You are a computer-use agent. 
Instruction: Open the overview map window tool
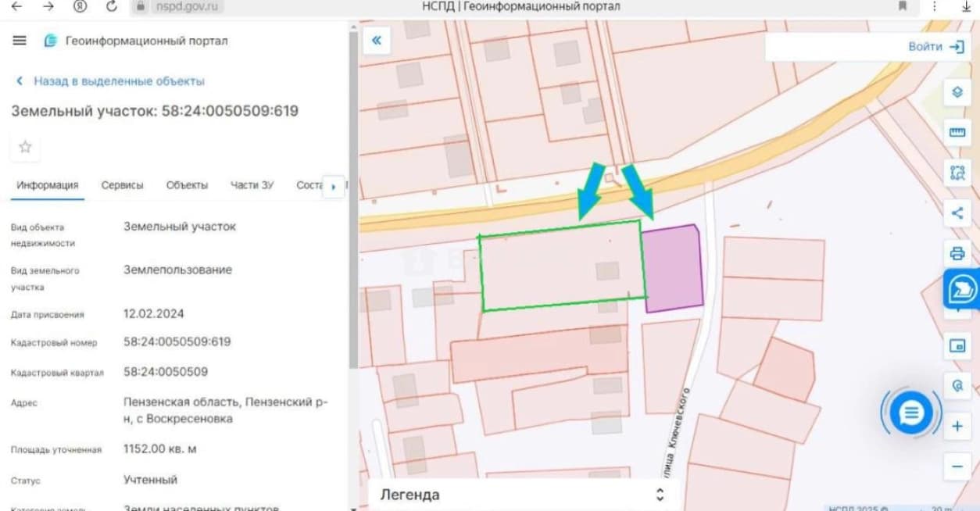point(957,345)
